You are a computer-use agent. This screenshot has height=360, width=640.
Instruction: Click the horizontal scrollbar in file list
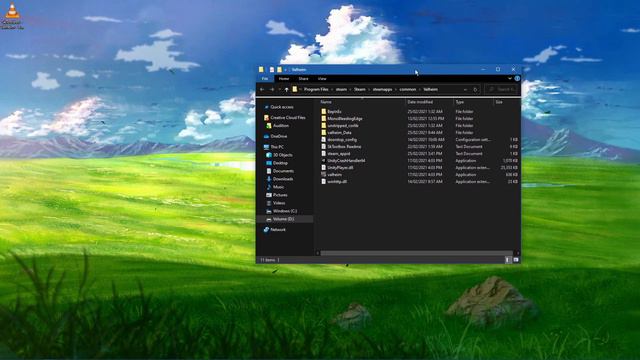[416, 253]
